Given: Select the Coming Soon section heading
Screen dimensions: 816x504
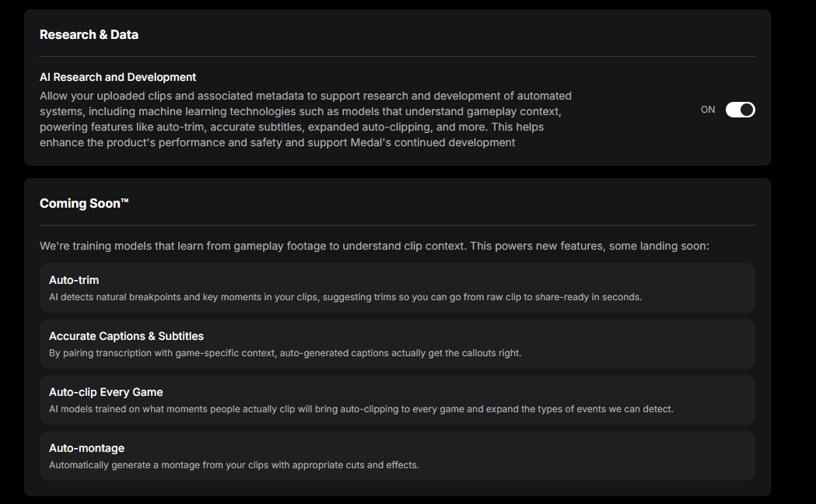Looking at the screenshot, I should [x=84, y=203].
